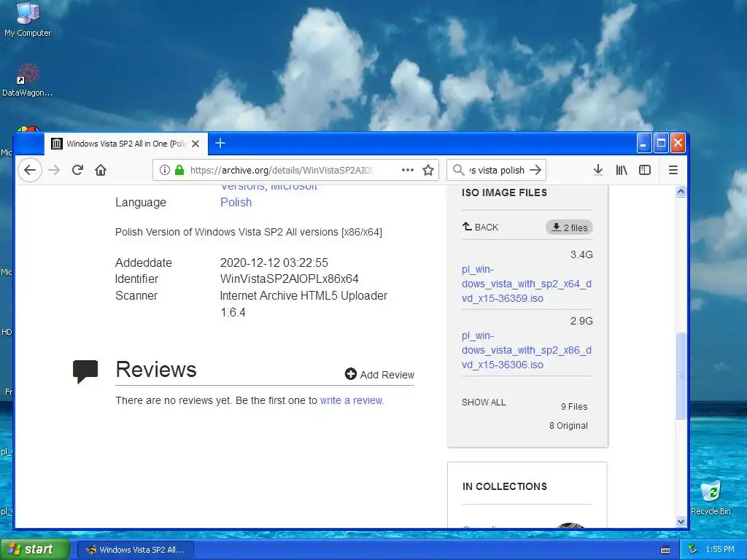Image resolution: width=747 pixels, height=560 pixels.
Task: Open the Start menu
Action: click(x=35, y=549)
